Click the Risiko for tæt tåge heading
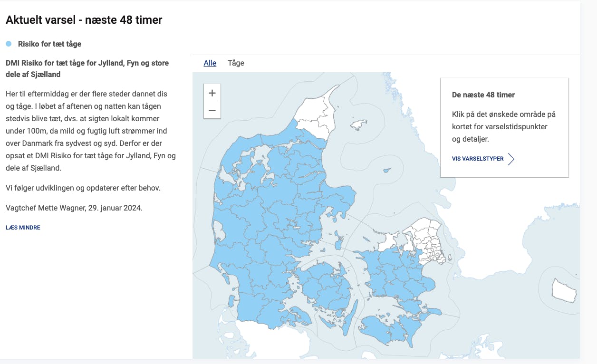The height and width of the screenshot is (364, 597). [49, 44]
